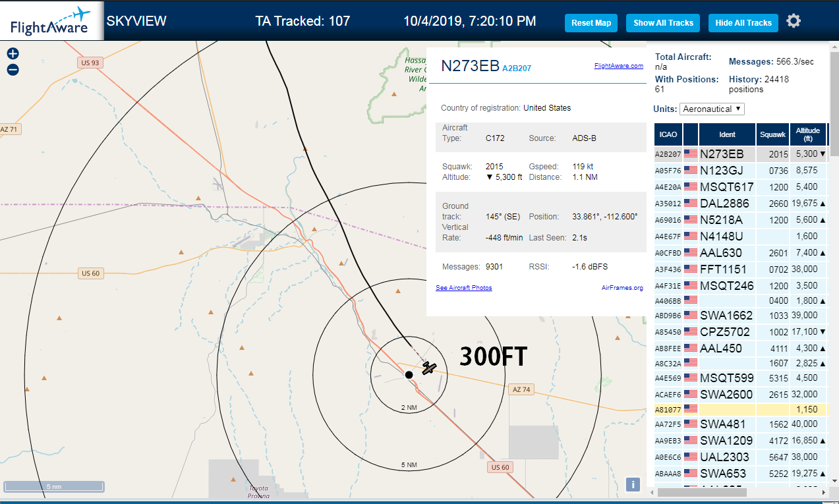Select the N273EB row in aircraft table
The width and height of the screenshot is (839, 504).
pyautogui.click(x=741, y=154)
